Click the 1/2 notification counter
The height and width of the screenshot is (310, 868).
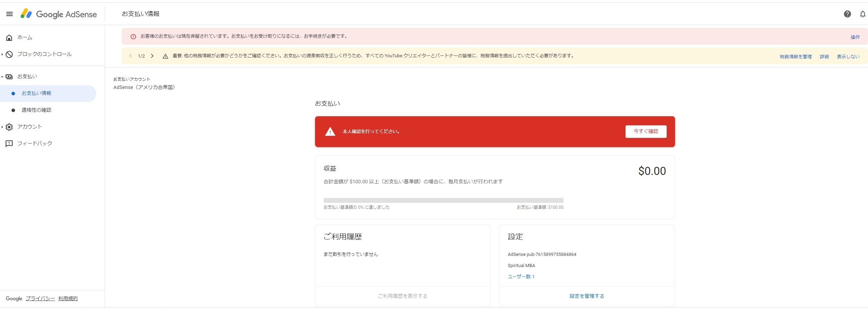point(141,56)
